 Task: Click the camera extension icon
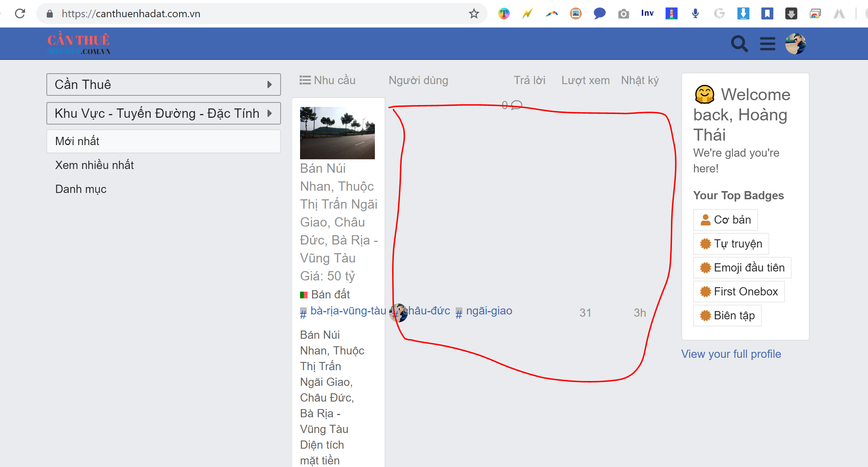coord(623,14)
